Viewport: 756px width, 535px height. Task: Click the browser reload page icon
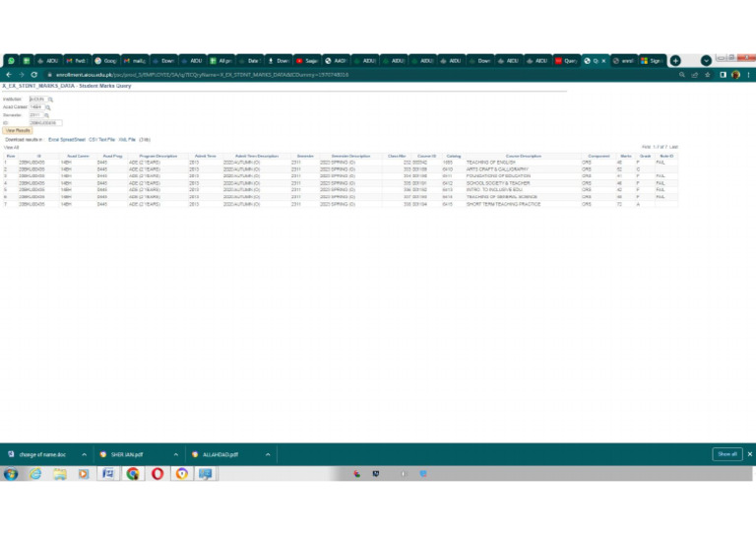pyautogui.click(x=33, y=74)
